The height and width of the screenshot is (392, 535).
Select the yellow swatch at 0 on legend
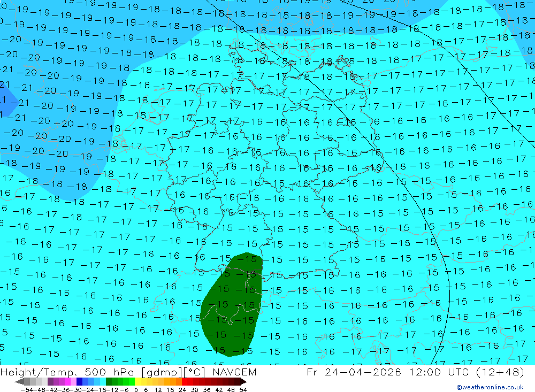click(137, 382)
